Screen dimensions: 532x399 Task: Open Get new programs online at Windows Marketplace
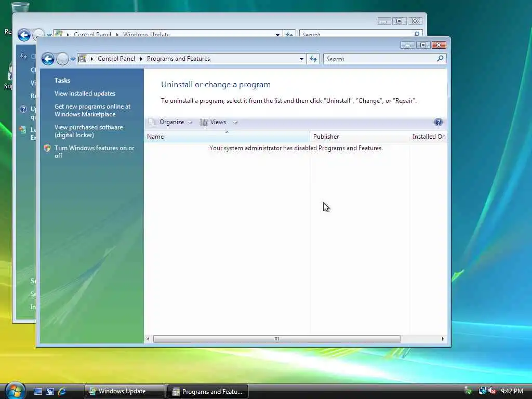(92, 110)
